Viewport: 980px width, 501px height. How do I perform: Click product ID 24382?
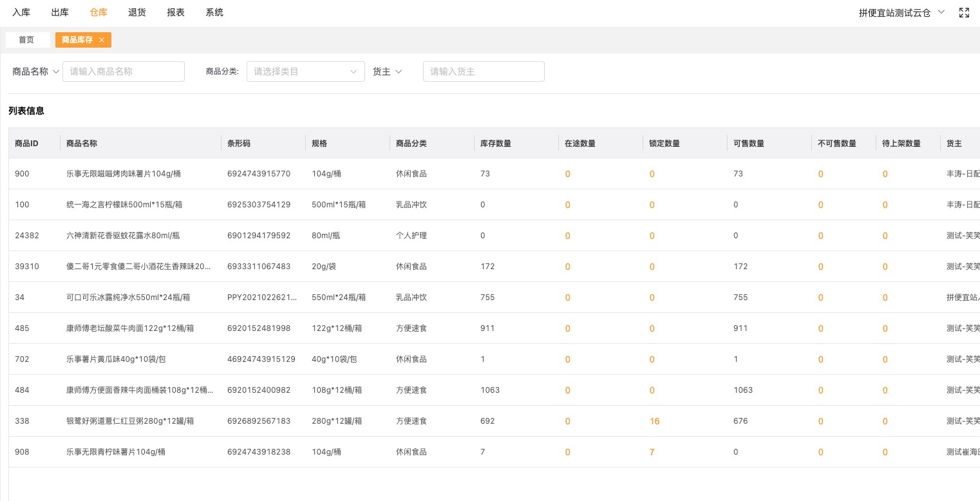[x=27, y=236]
